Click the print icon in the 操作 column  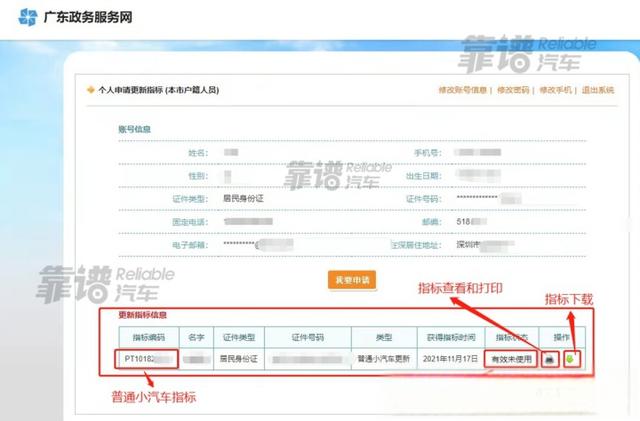tap(550, 359)
